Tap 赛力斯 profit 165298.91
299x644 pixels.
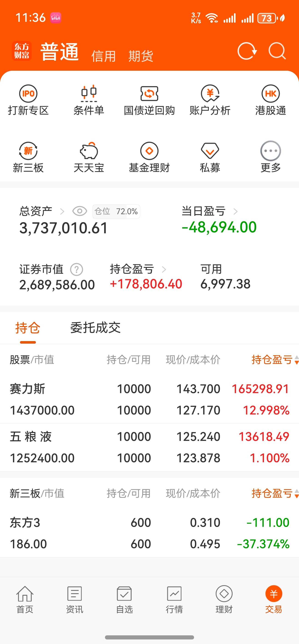click(261, 389)
